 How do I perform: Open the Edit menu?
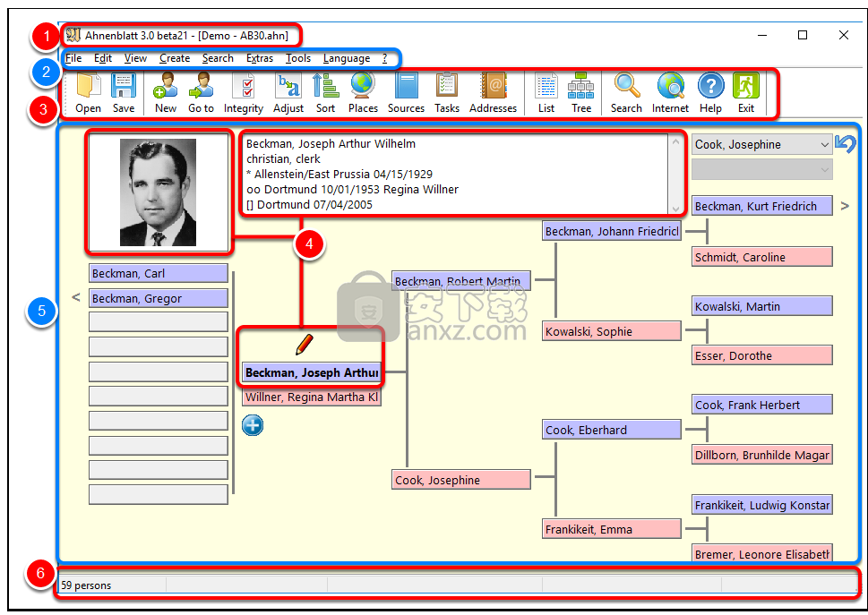point(103,58)
